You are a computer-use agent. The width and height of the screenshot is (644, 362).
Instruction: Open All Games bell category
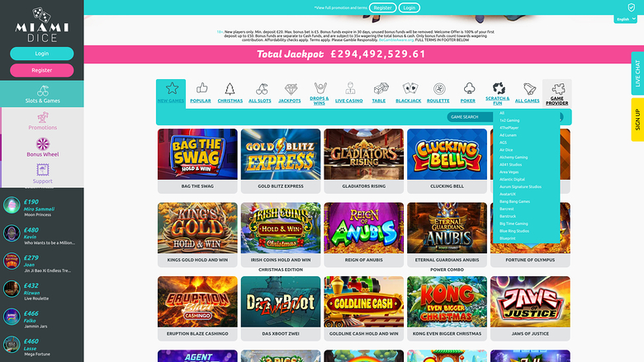coord(527,93)
